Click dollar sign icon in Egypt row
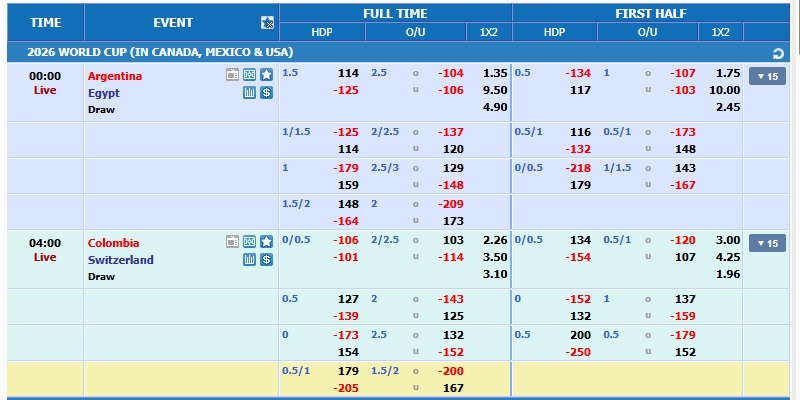This screenshot has height=400, width=800. tap(266, 92)
